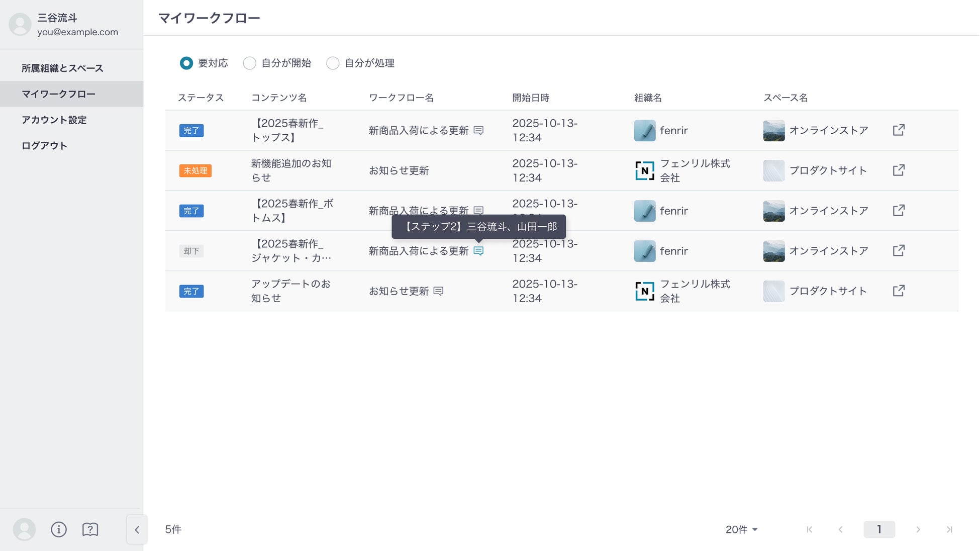
Task: Open アカウント設定 menu item
Action: click(54, 120)
